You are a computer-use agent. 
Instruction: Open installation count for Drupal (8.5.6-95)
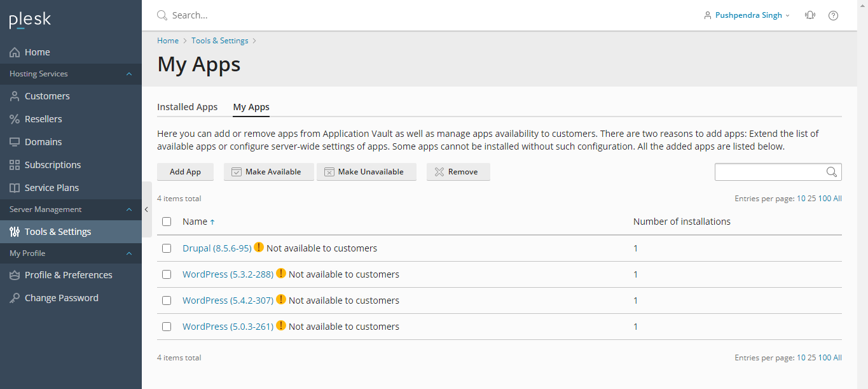pyautogui.click(x=635, y=248)
